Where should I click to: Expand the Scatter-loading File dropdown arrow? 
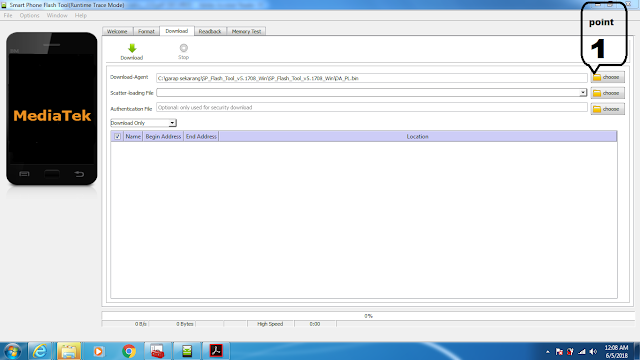pyautogui.click(x=583, y=93)
